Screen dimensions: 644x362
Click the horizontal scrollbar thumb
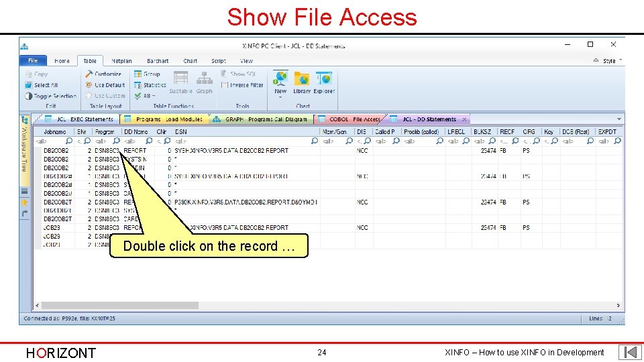(x=120, y=306)
